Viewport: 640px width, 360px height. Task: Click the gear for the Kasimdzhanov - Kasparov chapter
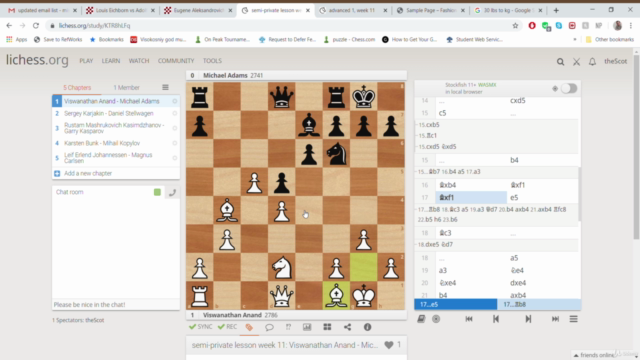175,128
